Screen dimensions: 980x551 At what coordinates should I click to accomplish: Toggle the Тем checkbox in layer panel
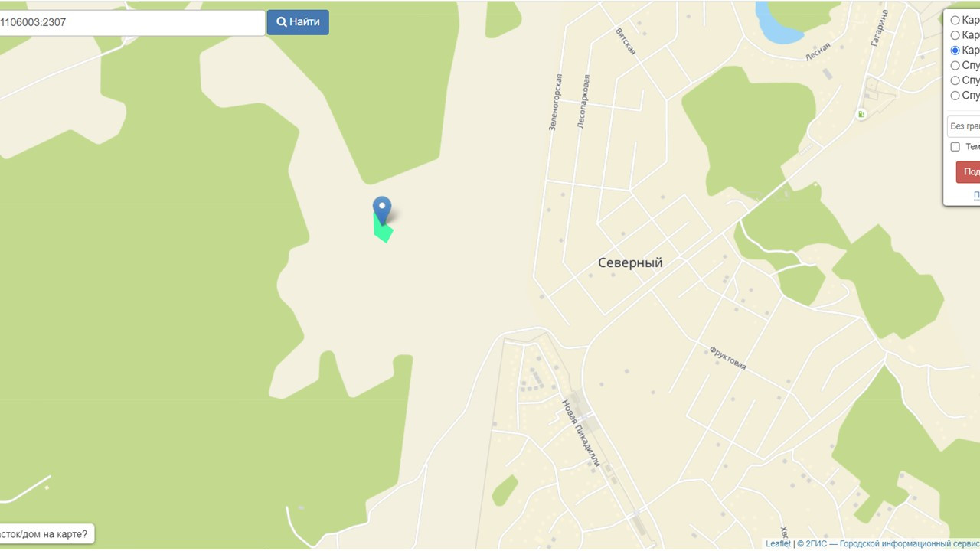955,147
